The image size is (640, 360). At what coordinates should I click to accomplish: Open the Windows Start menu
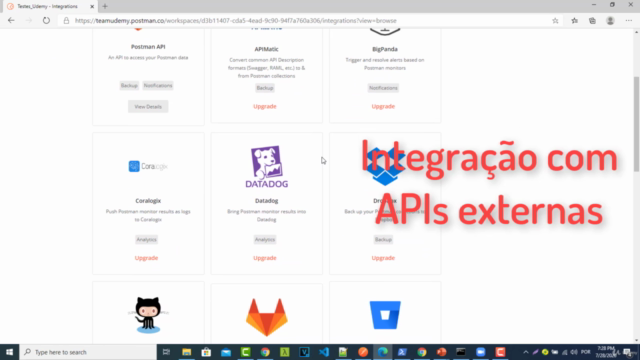point(9,352)
